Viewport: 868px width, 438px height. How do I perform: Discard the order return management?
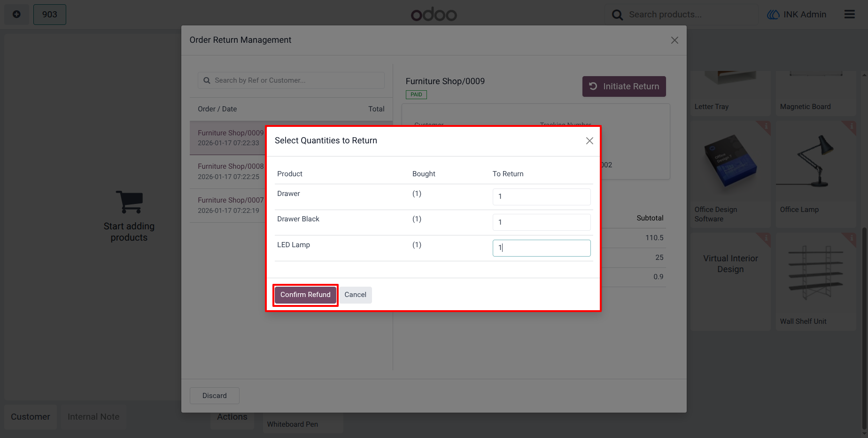point(215,396)
